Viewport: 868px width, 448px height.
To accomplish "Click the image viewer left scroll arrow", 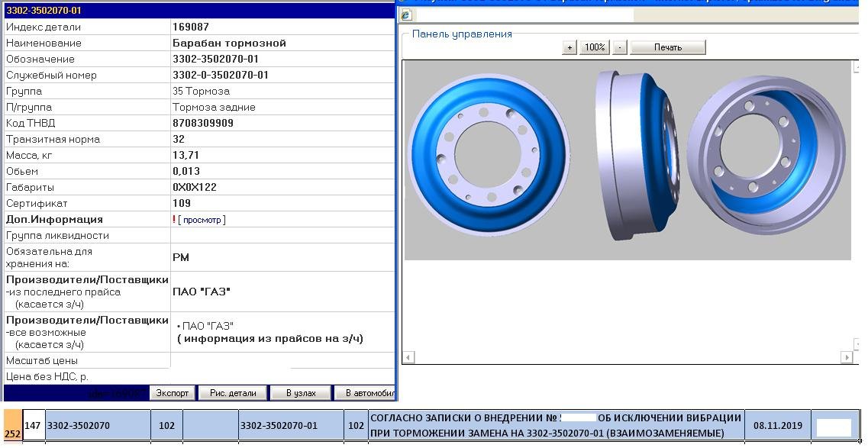I will 408,357.
